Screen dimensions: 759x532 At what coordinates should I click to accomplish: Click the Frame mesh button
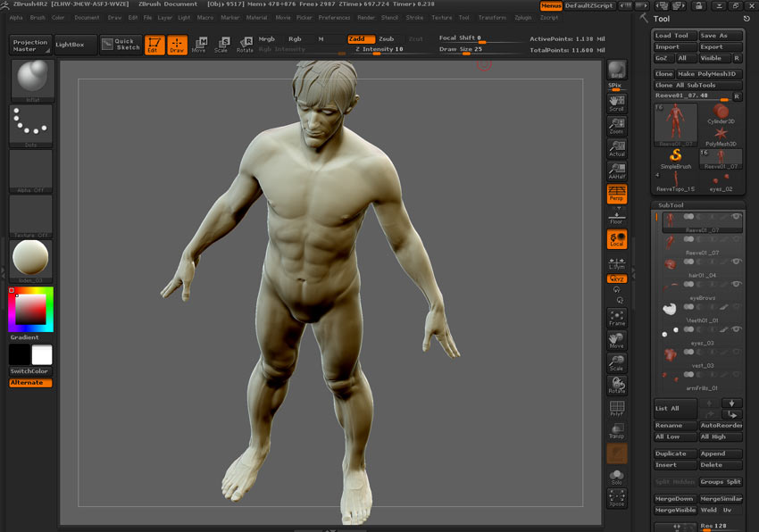[x=617, y=318]
